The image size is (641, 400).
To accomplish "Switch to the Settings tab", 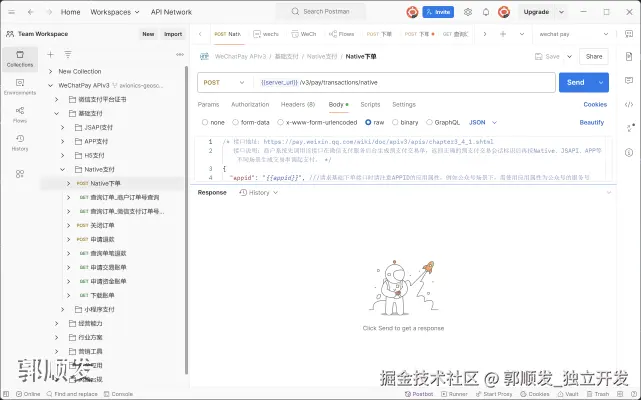I will pos(404,105).
